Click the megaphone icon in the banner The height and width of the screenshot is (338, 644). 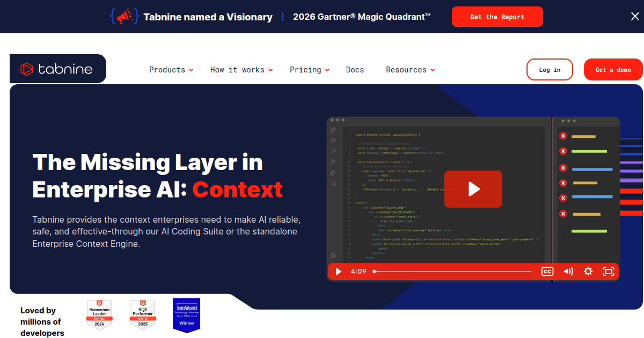pos(125,16)
